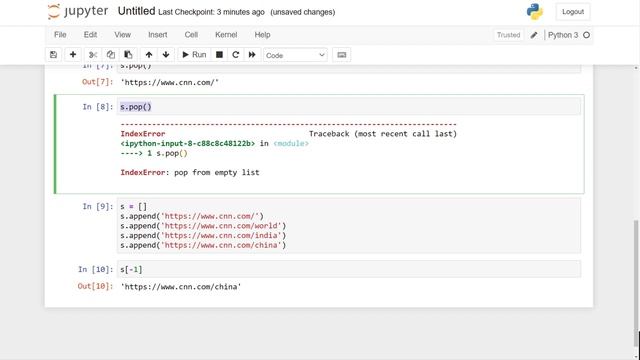
Task: Open the command palette keyboard icon
Action: pyautogui.click(x=342, y=55)
